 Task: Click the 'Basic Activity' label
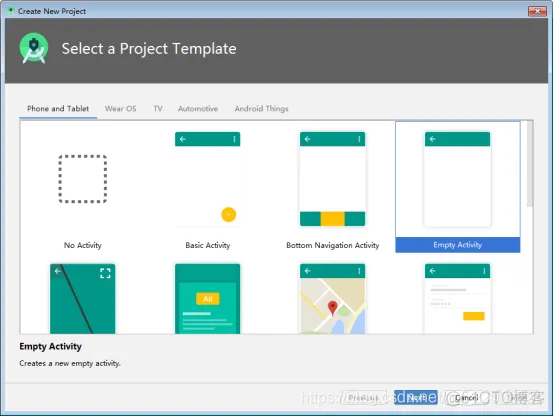(x=207, y=245)
